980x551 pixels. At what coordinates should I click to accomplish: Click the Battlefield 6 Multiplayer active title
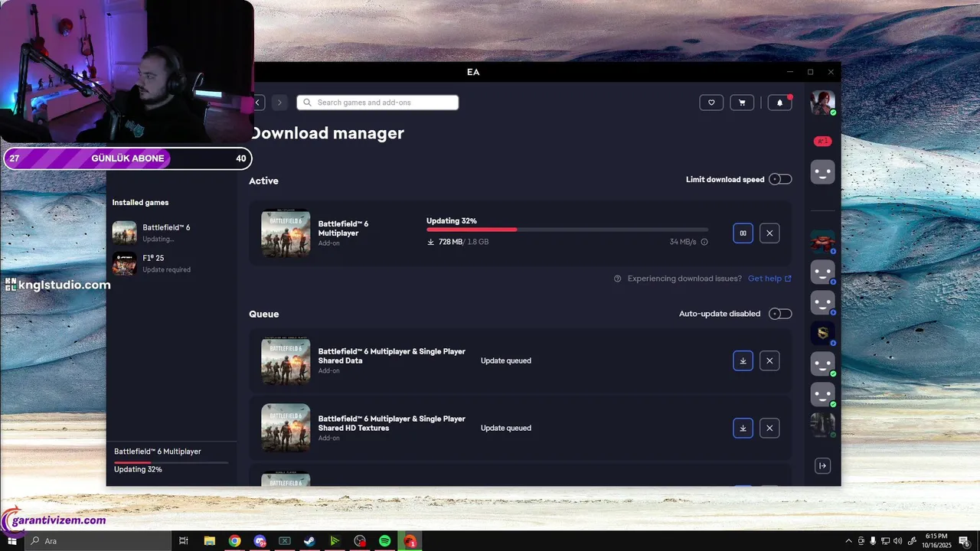(343, 228)
